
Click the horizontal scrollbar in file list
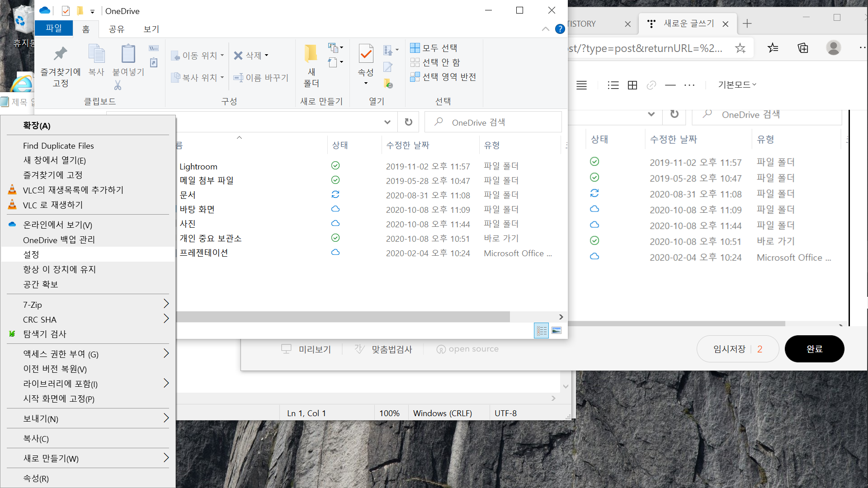(x=344, y=317)
